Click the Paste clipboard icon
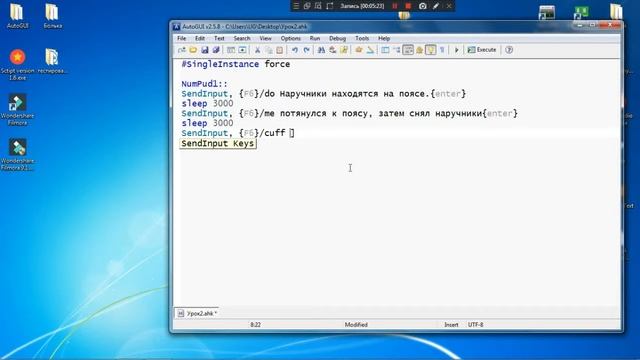 pos(280,50)
